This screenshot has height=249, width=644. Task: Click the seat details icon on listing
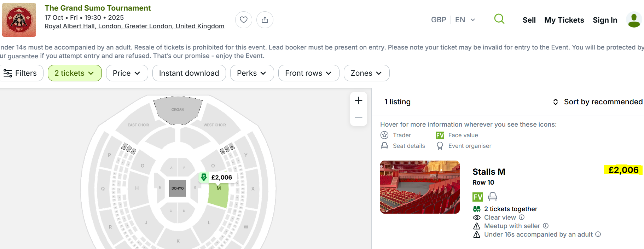coord(493,197)
